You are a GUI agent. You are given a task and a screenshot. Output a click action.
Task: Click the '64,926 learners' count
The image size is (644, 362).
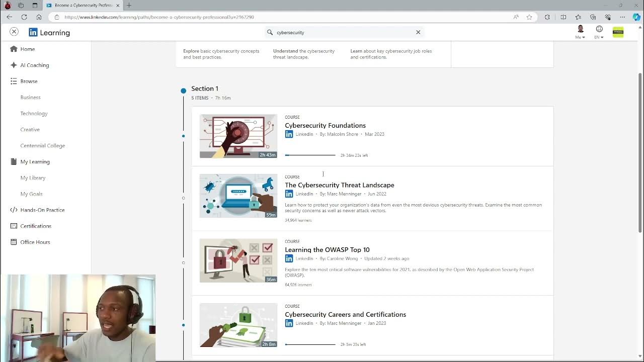point(298,285)
